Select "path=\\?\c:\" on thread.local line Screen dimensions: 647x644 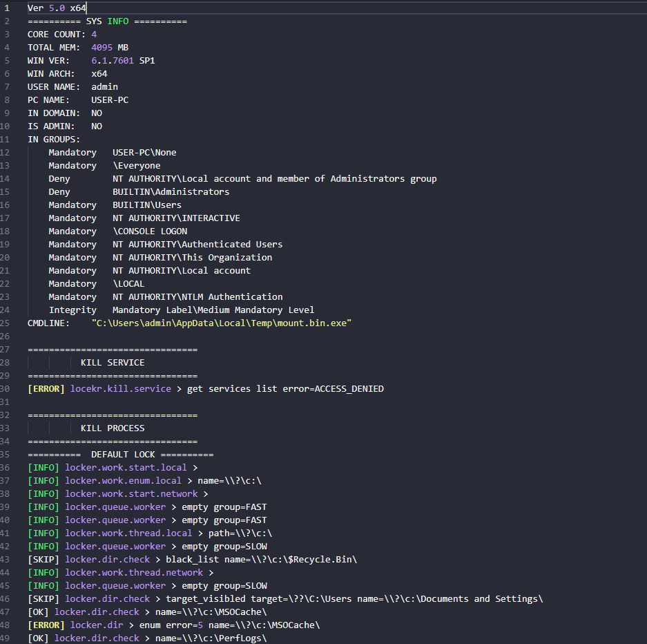point(240,533)
